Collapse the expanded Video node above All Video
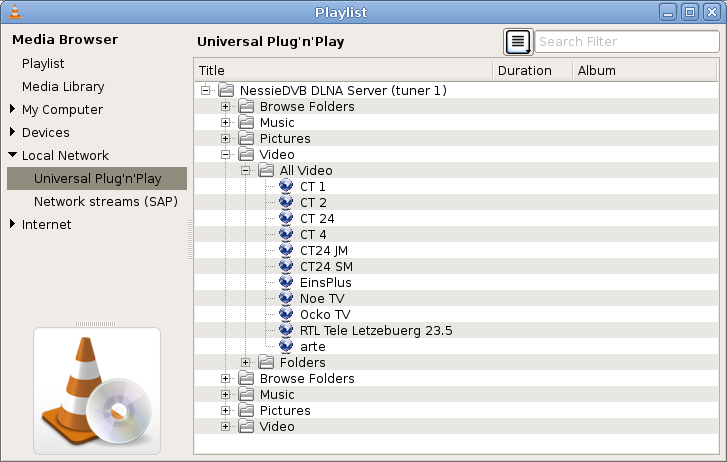 (x=225, y=154)
